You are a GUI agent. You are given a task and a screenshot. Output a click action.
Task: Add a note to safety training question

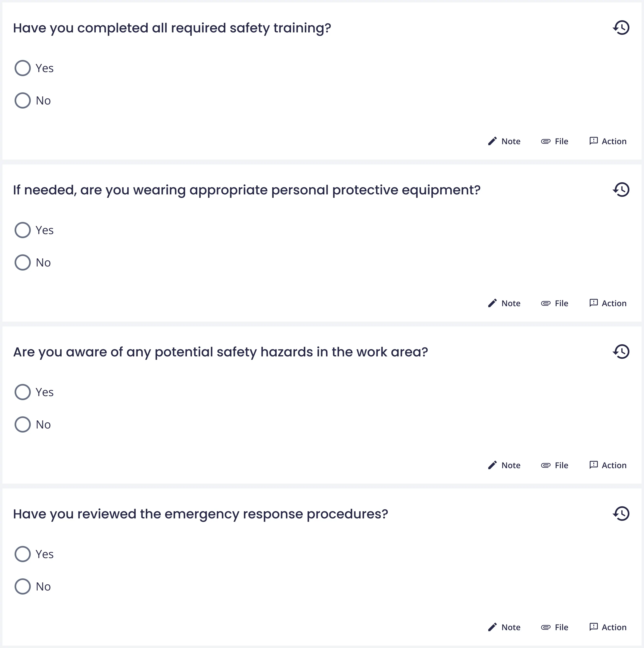[504, 141]
